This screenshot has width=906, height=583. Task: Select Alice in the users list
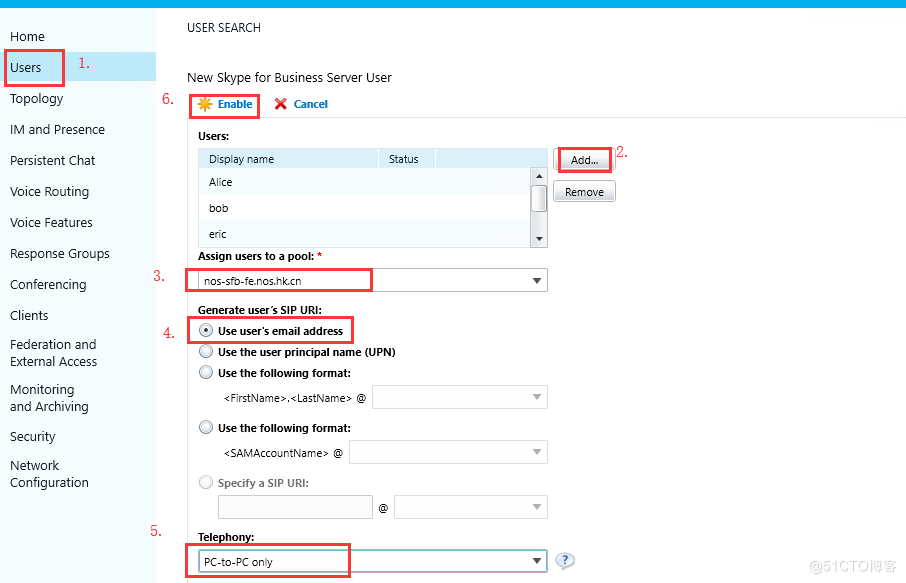click(x=364, y=182)
